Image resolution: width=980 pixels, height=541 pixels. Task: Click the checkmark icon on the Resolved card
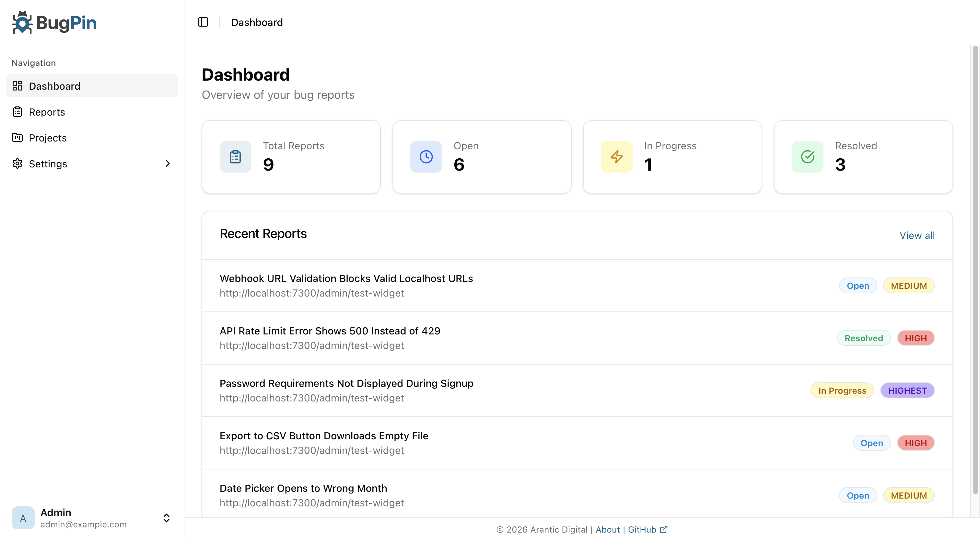807,157
